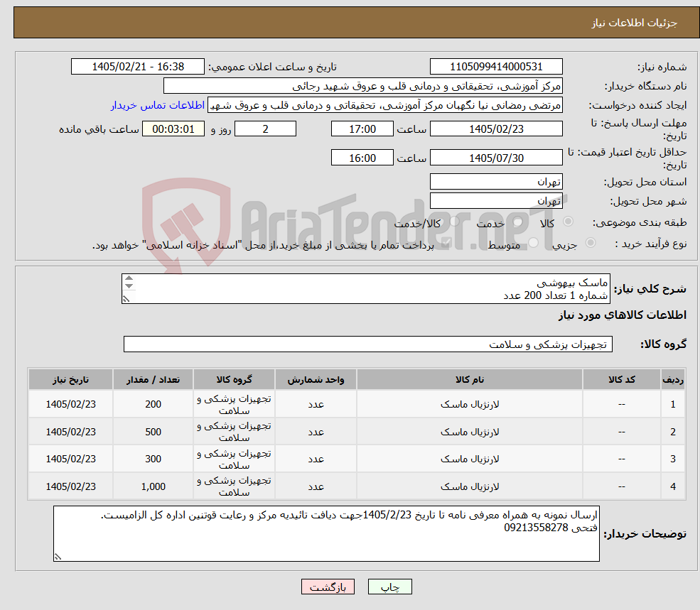700x610 pixels.
Task: Click the need number field 1105099414000531
Action: click(496, 67)
